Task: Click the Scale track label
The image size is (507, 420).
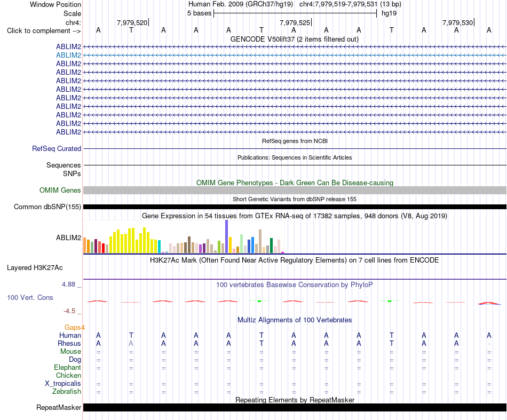Action: [72, 13]
